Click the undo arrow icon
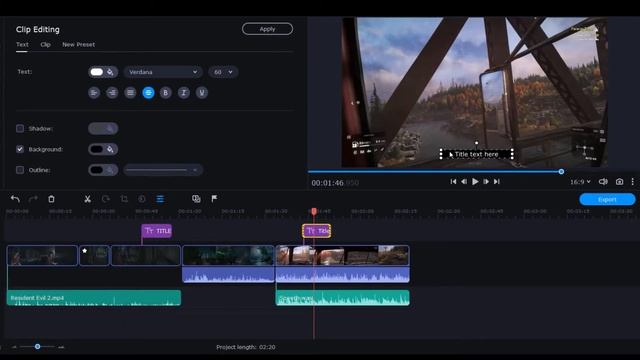 click(x=15, y=199)
